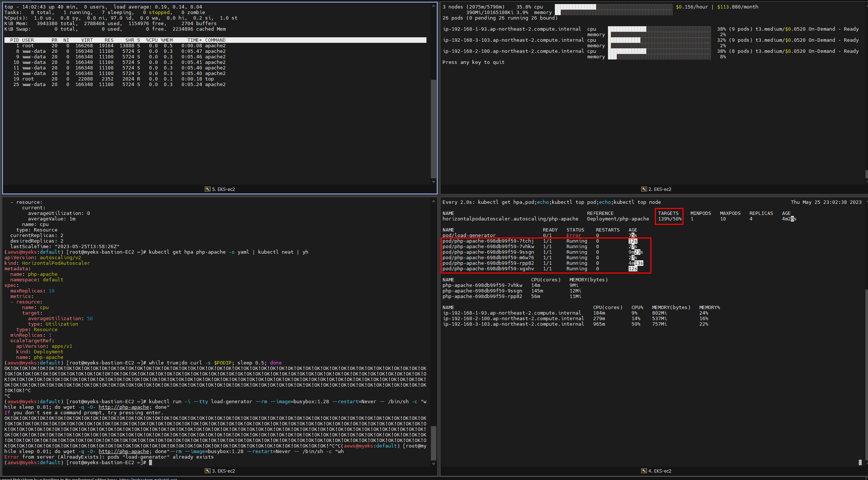Click the key icon beside 5. EKS-ec2
This screenshot has height=480, width=868.
tap(208, 189)
